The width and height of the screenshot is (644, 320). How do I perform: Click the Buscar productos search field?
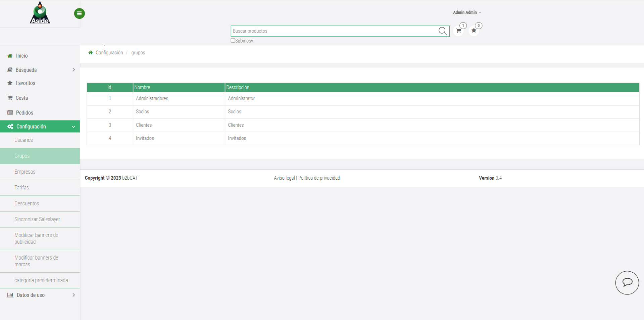(334, 31)
